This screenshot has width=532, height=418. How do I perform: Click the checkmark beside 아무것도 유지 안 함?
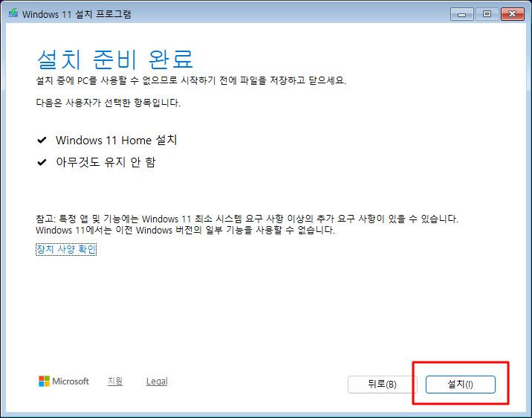pos(42,162)
